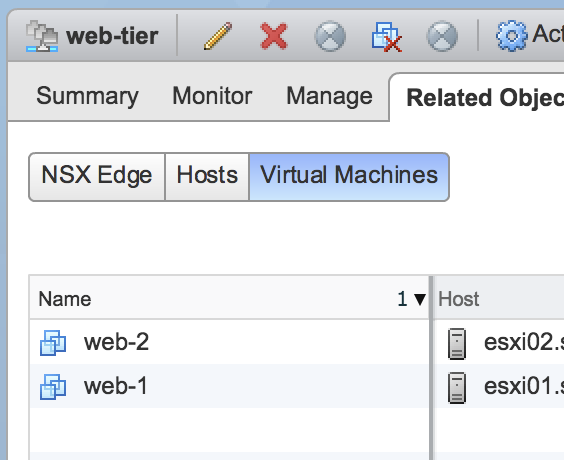Open the Manage tab
This screenshot has height=460, width=564.
(329, 96)
